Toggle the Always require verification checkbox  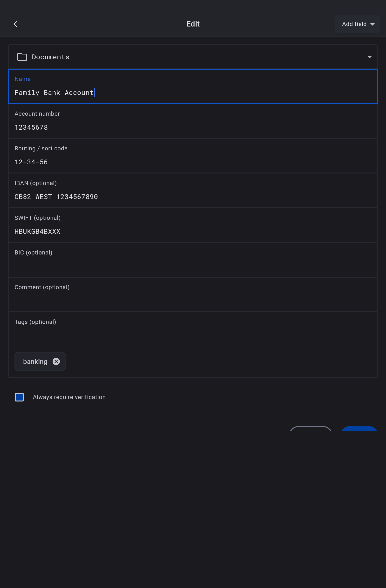[19, 397]
